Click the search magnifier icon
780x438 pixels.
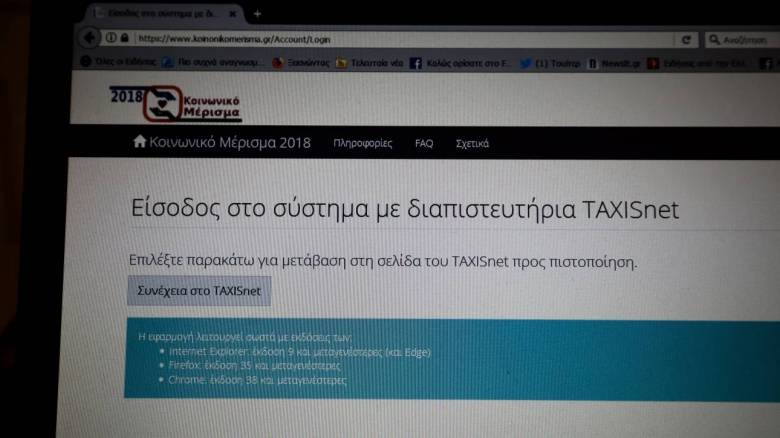(714, 39)
